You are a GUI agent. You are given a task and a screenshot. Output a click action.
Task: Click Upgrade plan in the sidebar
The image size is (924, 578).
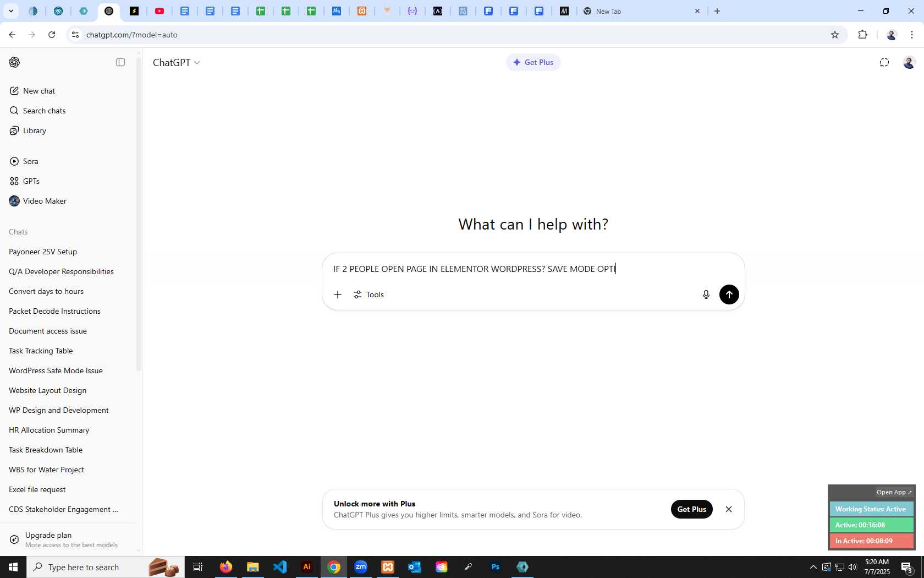point(68,539)
